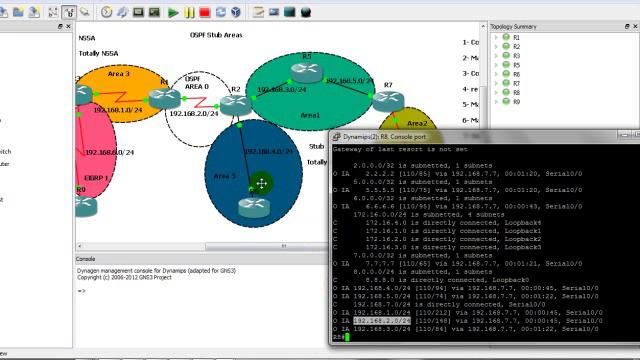
Task: Save the project using the toolbar icon
Action: click(34, 12)
